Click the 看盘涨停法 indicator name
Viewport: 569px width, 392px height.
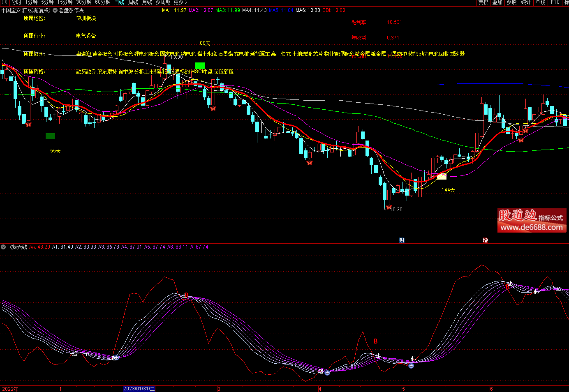(71, 10)
